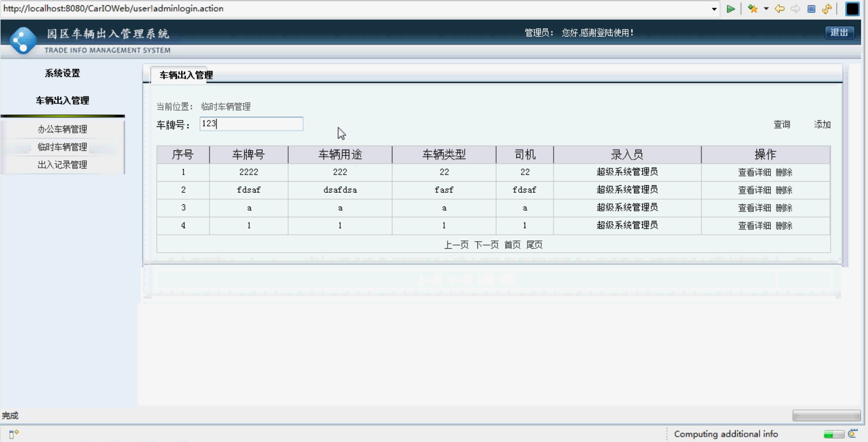This screenshot has width=868, height=442.
Task: Click the small icon at bottom-left status bar
Action: [14, 434]
